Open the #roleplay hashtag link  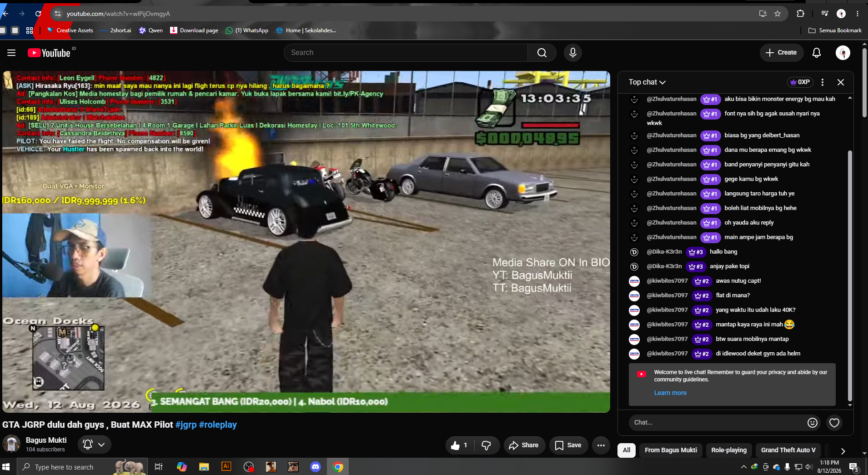pos(218,425)
